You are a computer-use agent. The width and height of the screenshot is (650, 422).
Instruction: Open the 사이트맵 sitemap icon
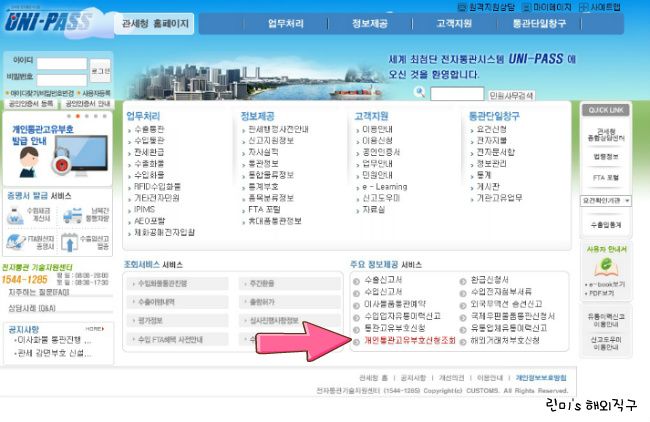584,7
